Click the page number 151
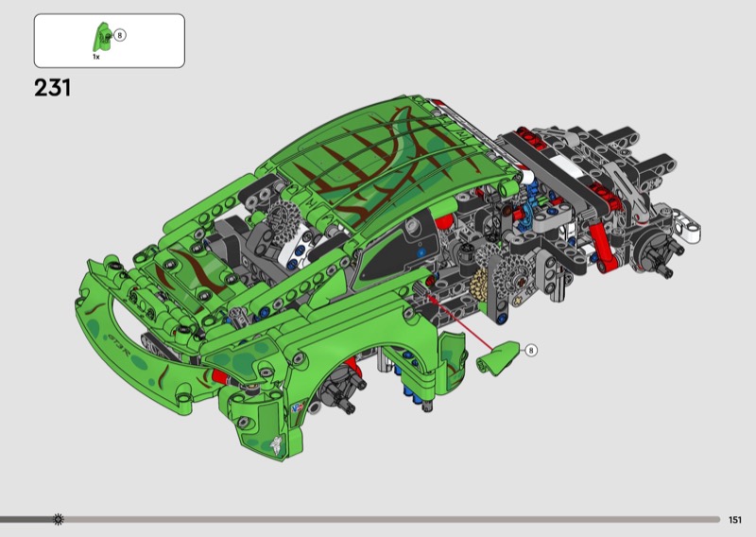 pos(735,519)
